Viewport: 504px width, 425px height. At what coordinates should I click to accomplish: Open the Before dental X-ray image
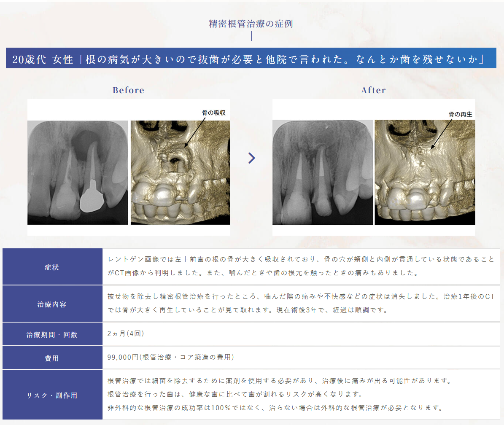[78, 172]
